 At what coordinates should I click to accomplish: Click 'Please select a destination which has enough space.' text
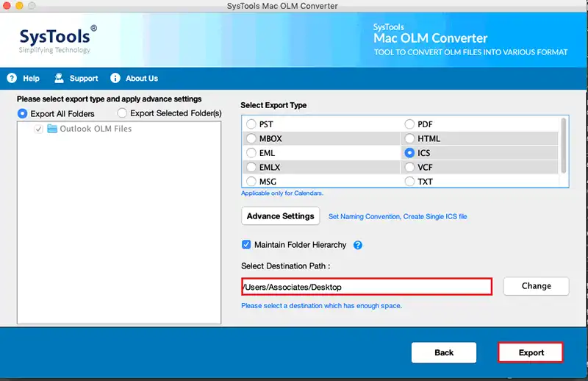[x=321, y=306]
